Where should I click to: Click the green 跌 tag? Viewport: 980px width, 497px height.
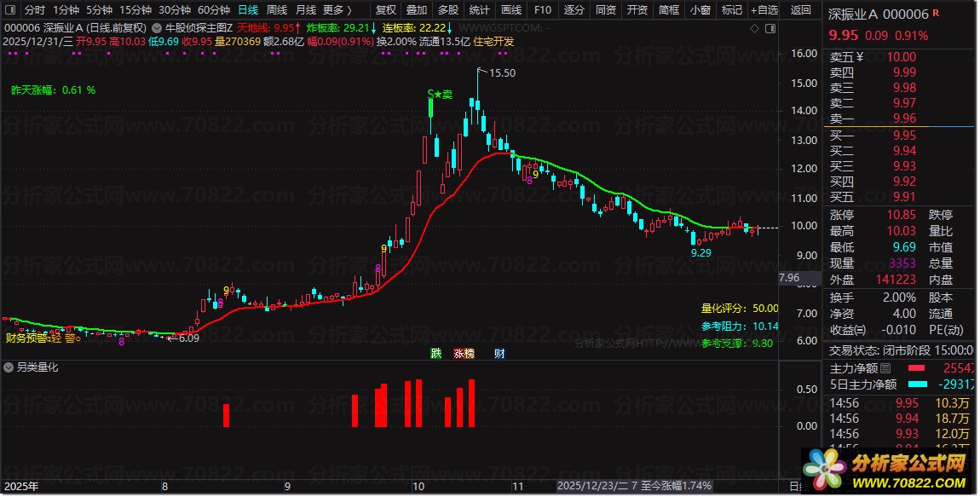[x=436, y=353]
